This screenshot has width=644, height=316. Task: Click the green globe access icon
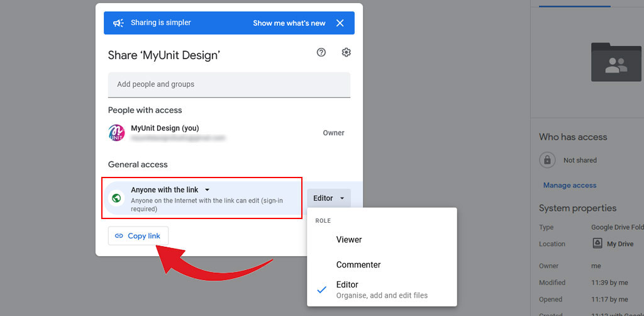pos(116,198)
